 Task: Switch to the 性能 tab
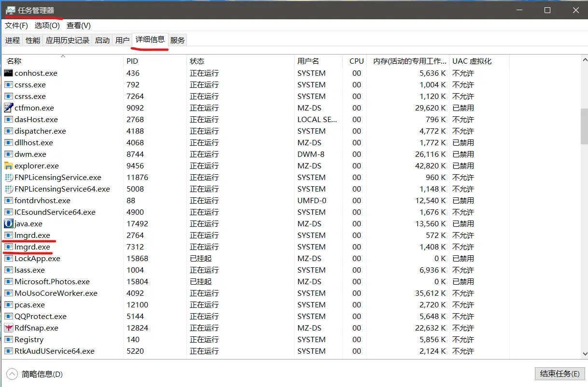coord(33,41)
